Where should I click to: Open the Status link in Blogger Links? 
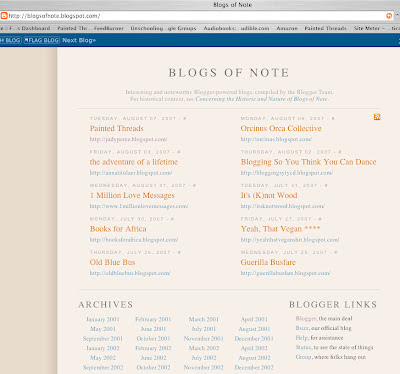tap(303, 347)
